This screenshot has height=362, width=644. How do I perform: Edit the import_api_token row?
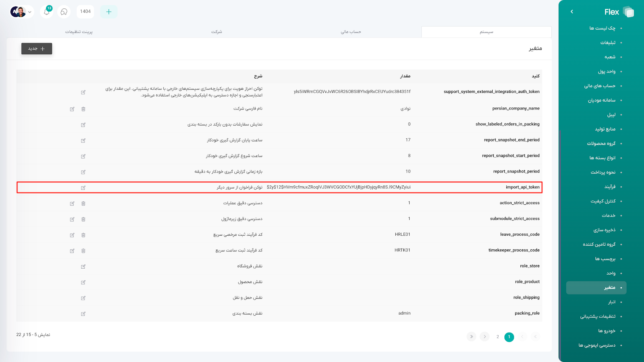click(x=83, y=188)
